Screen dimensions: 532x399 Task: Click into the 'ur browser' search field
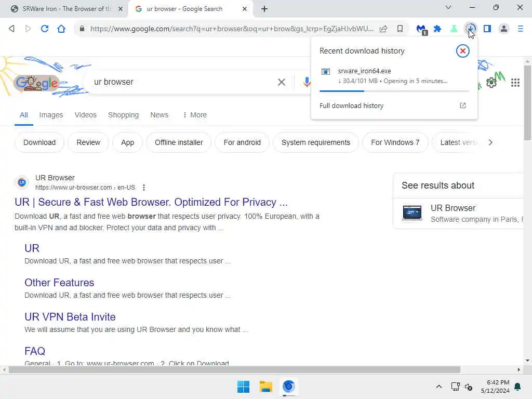183,82
